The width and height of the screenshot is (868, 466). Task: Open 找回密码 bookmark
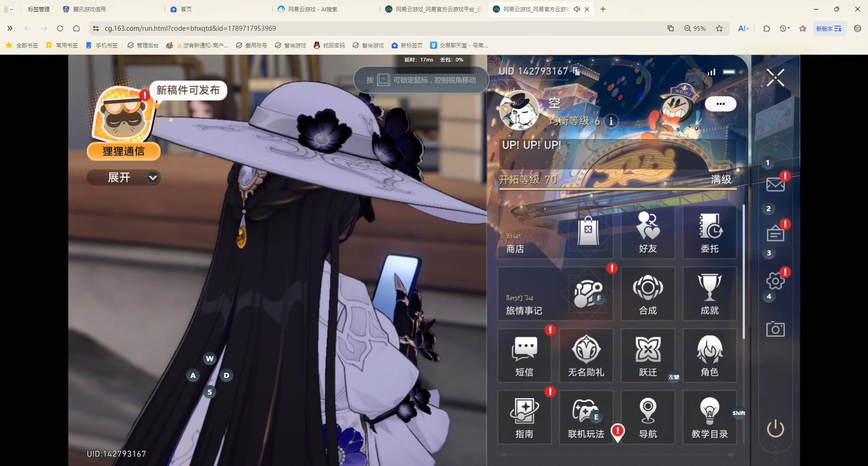coord(329,45)
